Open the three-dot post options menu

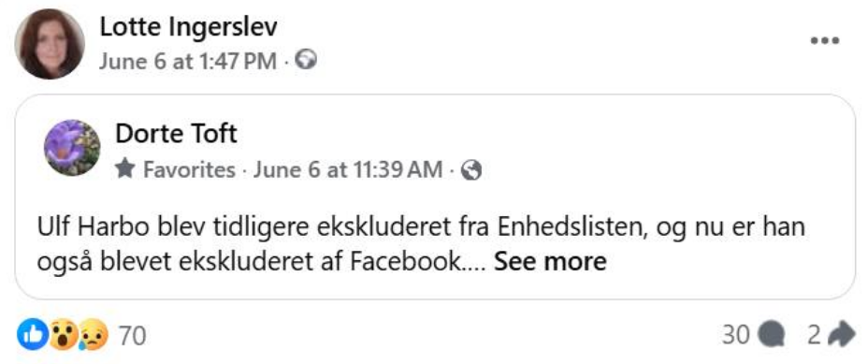(x=825, y=40)
